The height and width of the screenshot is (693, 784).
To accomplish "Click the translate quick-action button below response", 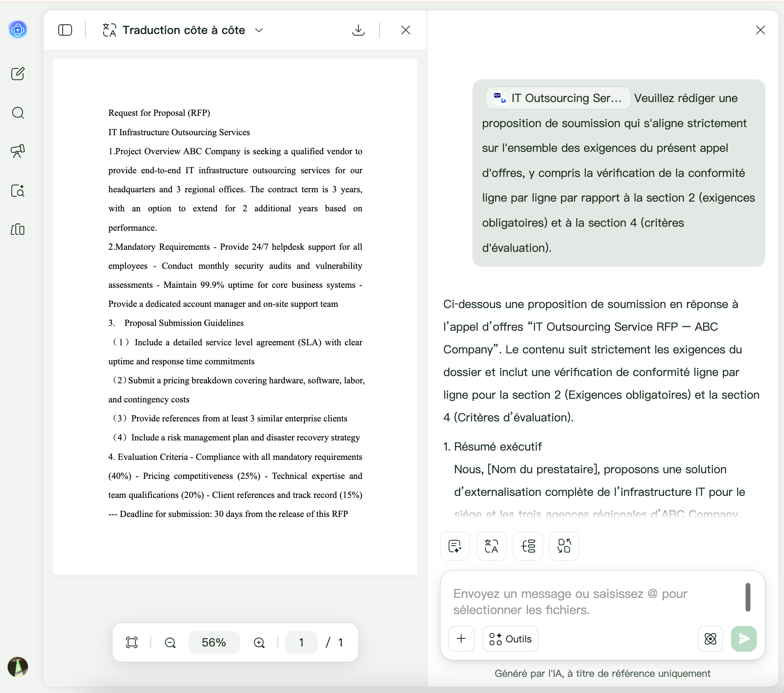I will pos(492,546).
